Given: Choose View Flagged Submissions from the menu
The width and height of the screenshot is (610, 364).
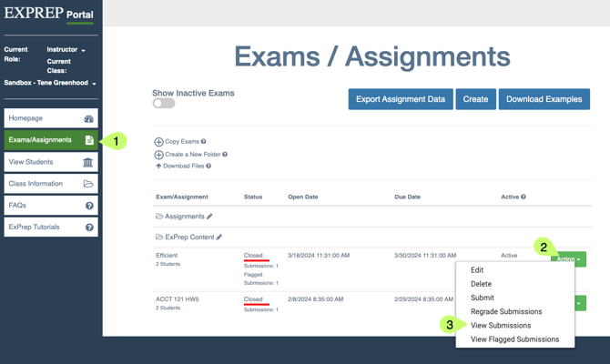Looking at the screenshot, I should [x=515, y=339].
